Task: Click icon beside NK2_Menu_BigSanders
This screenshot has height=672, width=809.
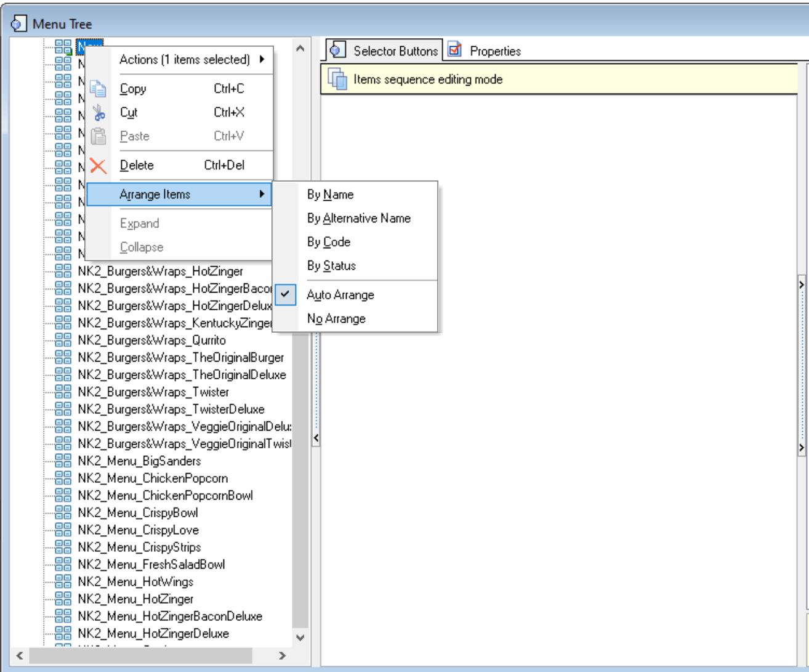Action: point(63,461)
